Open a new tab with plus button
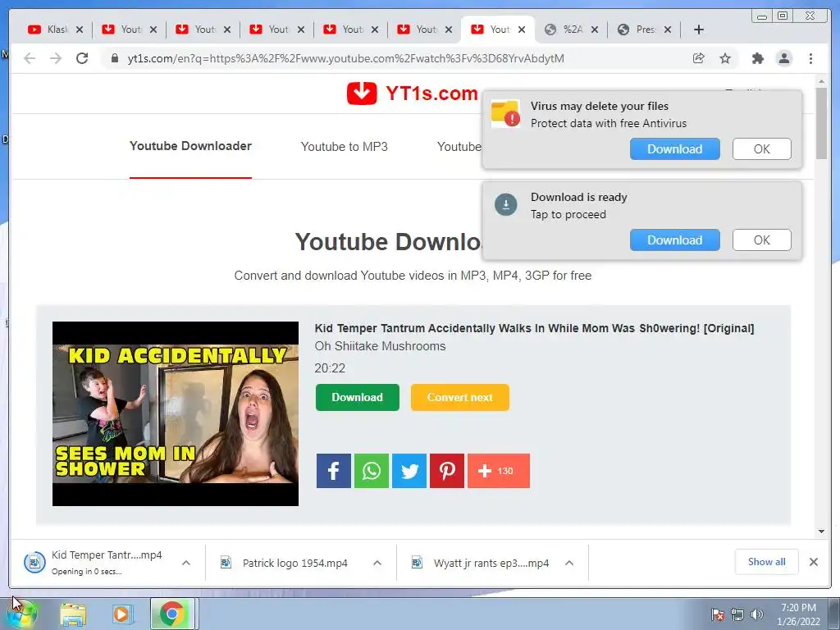 point(699,30)
